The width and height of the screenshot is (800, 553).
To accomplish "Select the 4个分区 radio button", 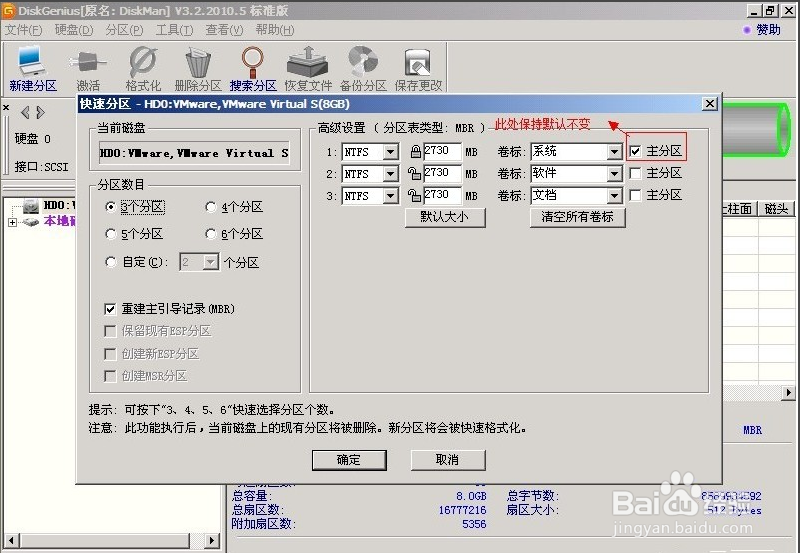I will coord(210,207).
